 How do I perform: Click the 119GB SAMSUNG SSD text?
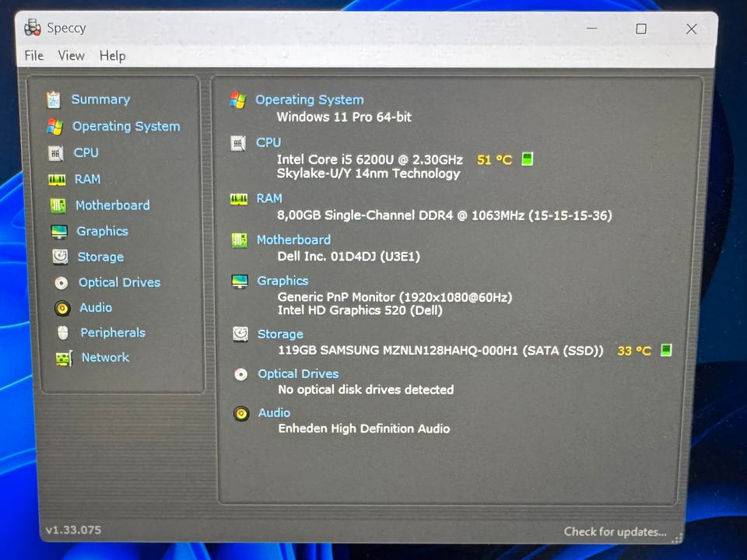click(440, 351)
